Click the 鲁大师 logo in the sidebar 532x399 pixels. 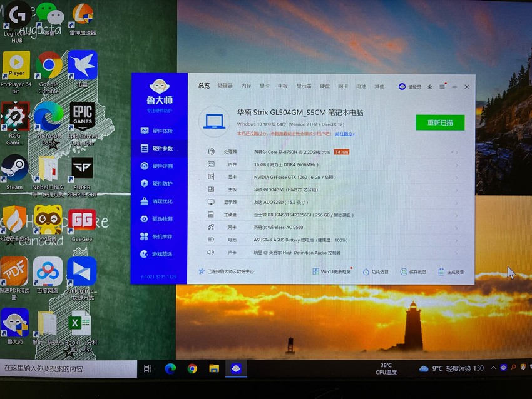(x=160, y=92)
